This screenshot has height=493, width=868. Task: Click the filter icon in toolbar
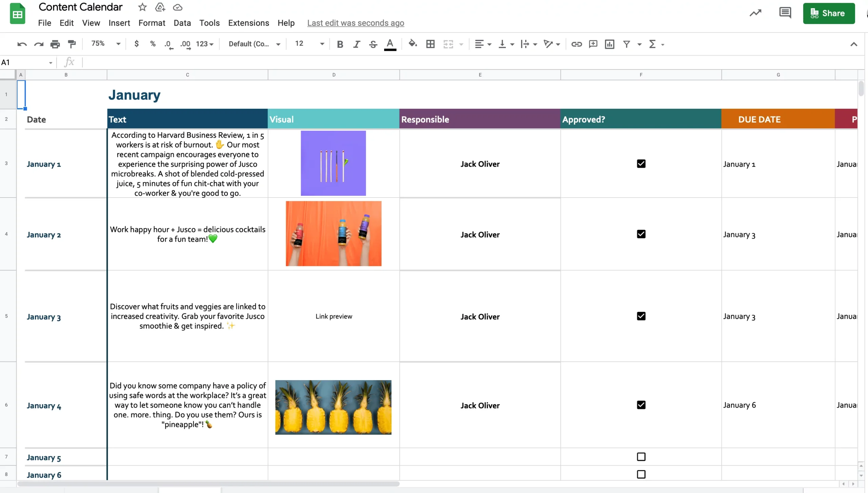click(627, 44)
